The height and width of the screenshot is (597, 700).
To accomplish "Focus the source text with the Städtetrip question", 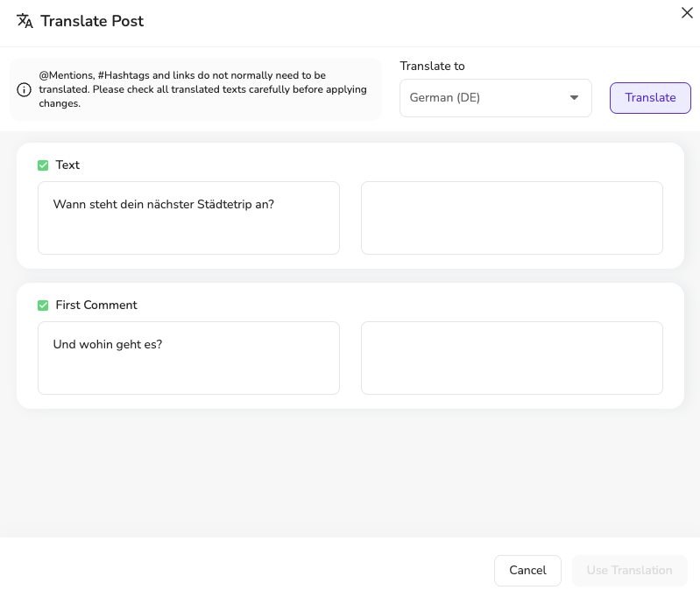I will 189,218.
